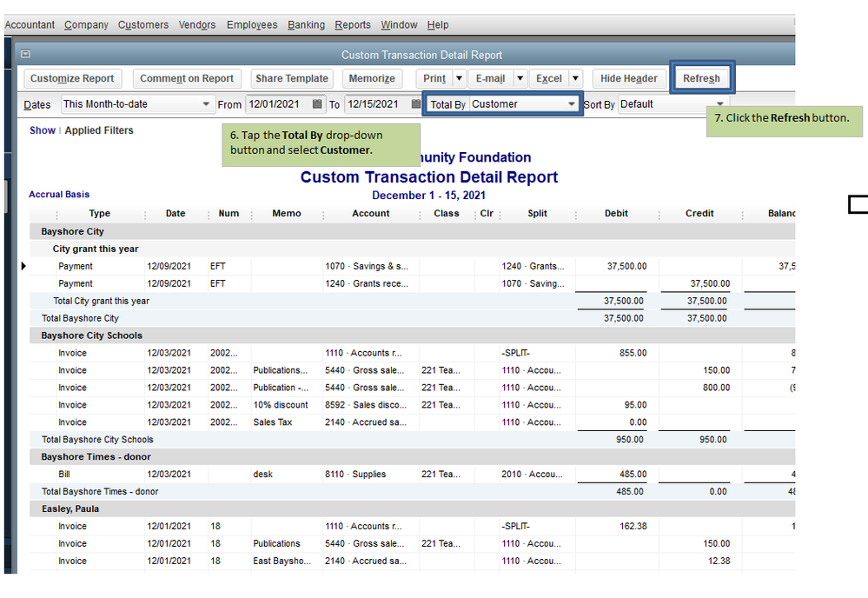
Task: Open the Sort By Default dropdown
Action: (719, 104)
